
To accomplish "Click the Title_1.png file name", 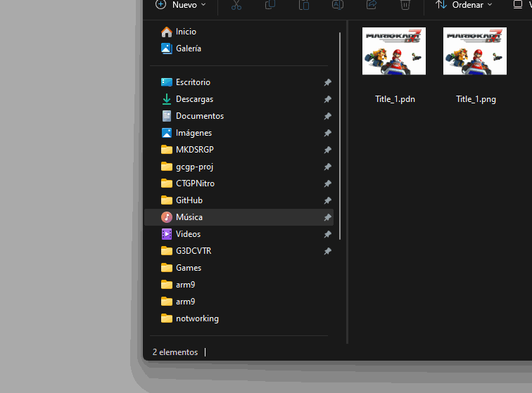I will tap(476, 99).
